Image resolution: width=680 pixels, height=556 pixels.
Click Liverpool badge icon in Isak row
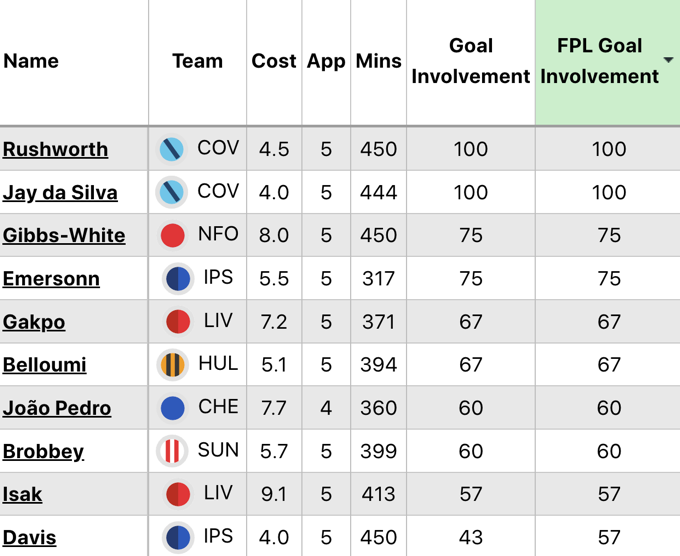tap(178, 494)
